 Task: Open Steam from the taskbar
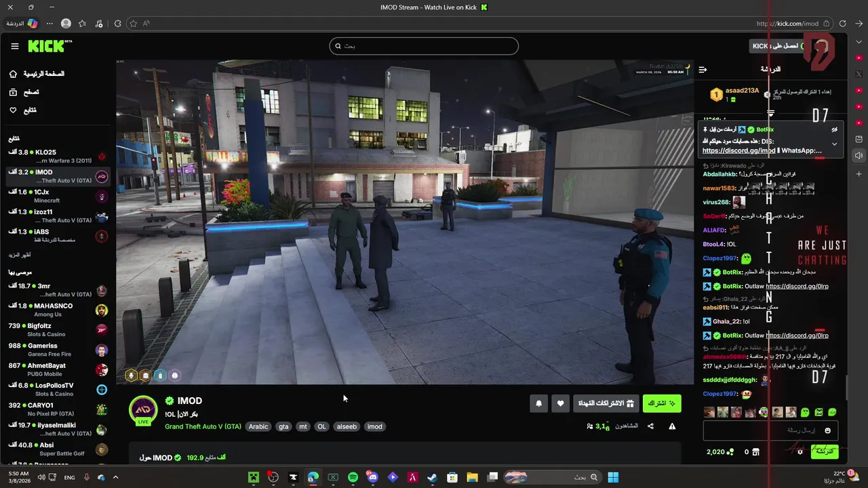click(432, 477)
